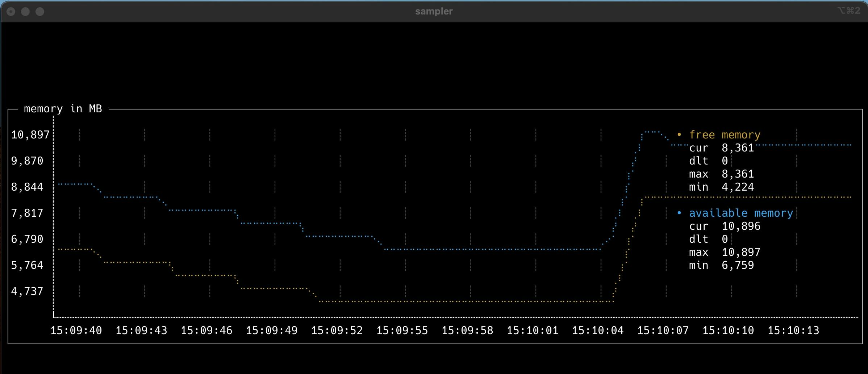
Task: Click the time label 15:09:55
Action: click(x=402, y=331)
